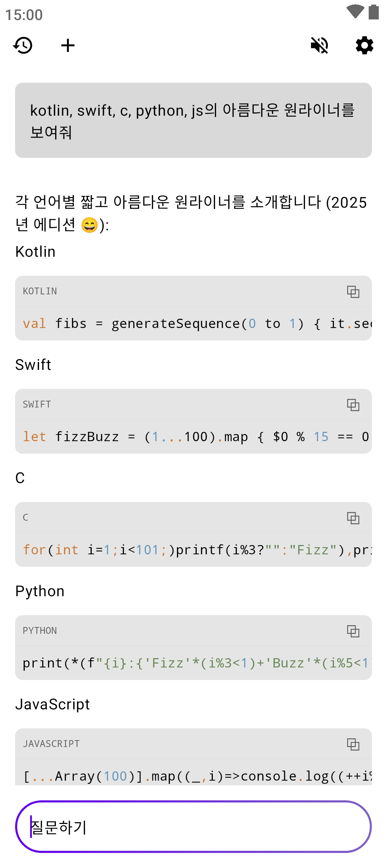Click the Kotlin generateSequence code line

coord(193,324)
